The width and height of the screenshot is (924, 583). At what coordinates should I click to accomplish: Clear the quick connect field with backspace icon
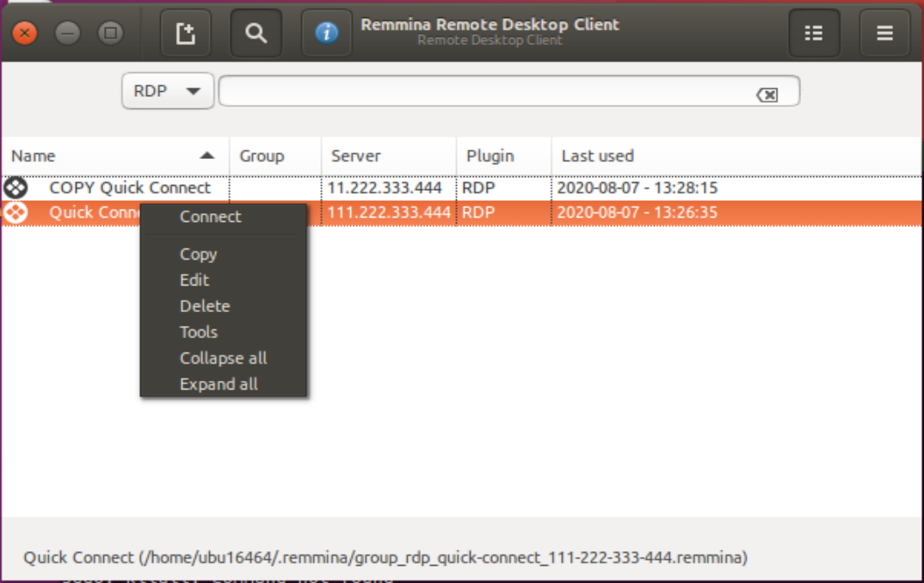coord(767,95)
